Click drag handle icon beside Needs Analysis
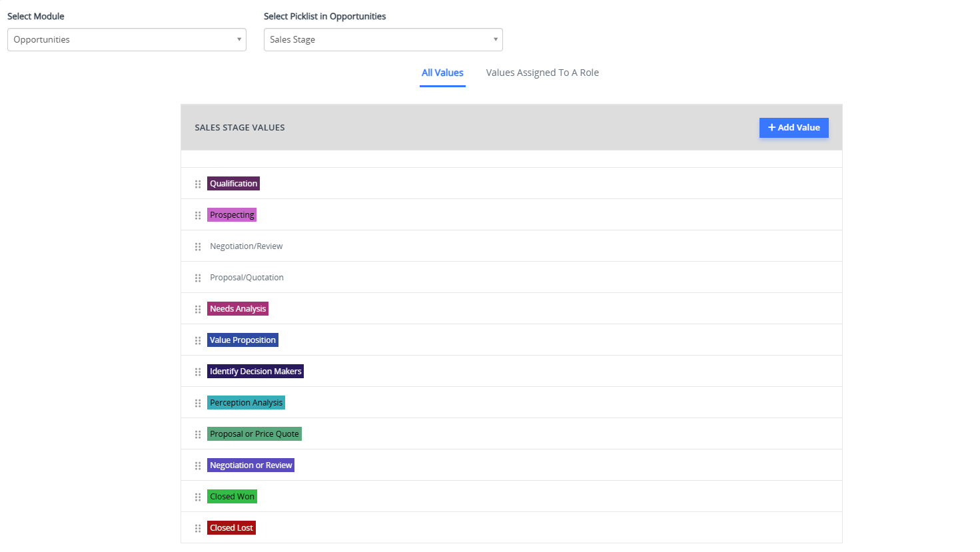Viewport: 980px width, 552px height. [x=198, y=309]
